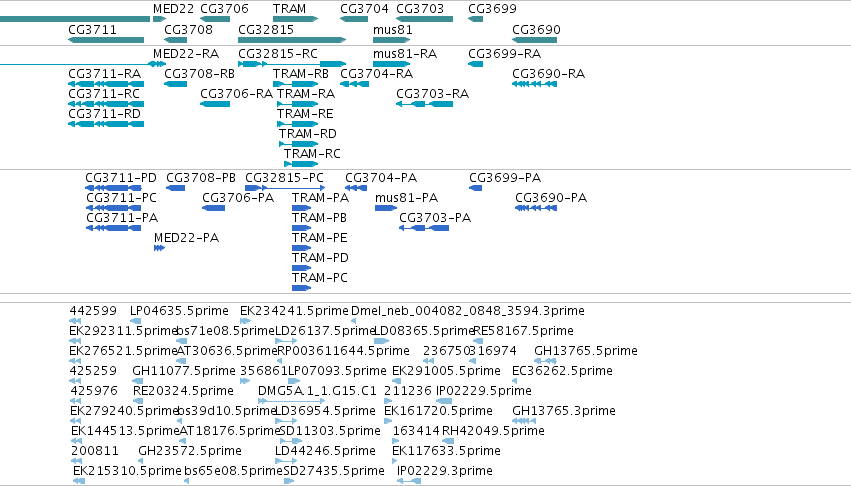Select the MED22 gene label
This screenshot has height=486, width=851.
[173, 9]
